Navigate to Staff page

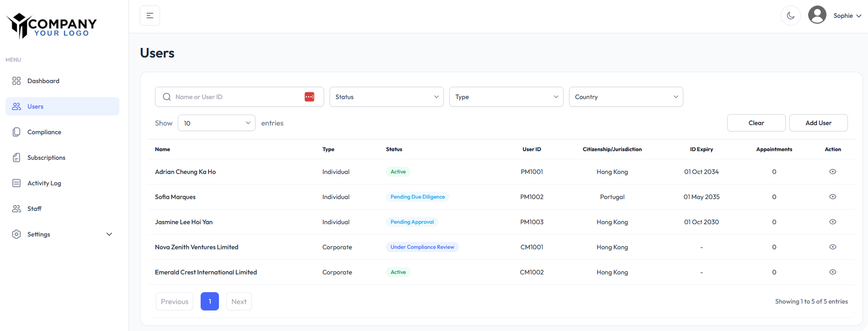(62, 209)
